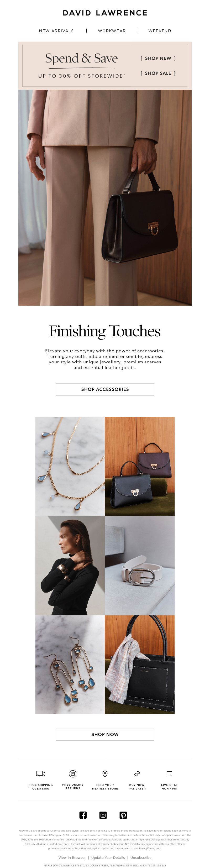Screen dimensions: 210x868
Task: Open the find nearest store pin icon
Action: pos(105,773)
